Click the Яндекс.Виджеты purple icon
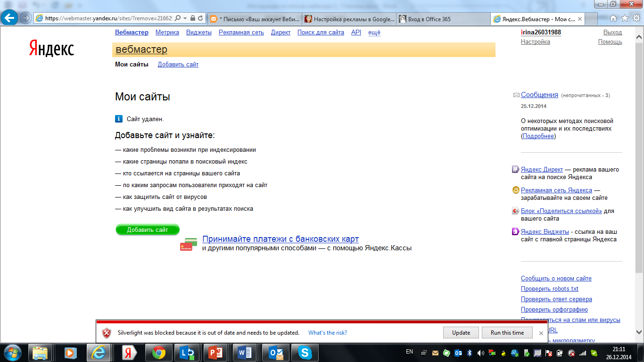Viewport: 644px width, 362px height. (515, 231)
